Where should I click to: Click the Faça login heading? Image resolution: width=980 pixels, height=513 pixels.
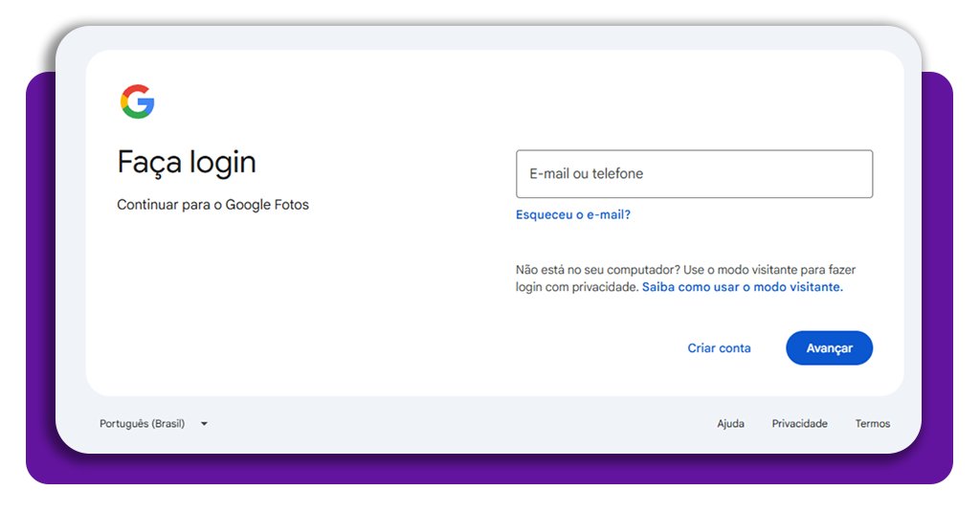pyautogui.click(x=187, y=163)
